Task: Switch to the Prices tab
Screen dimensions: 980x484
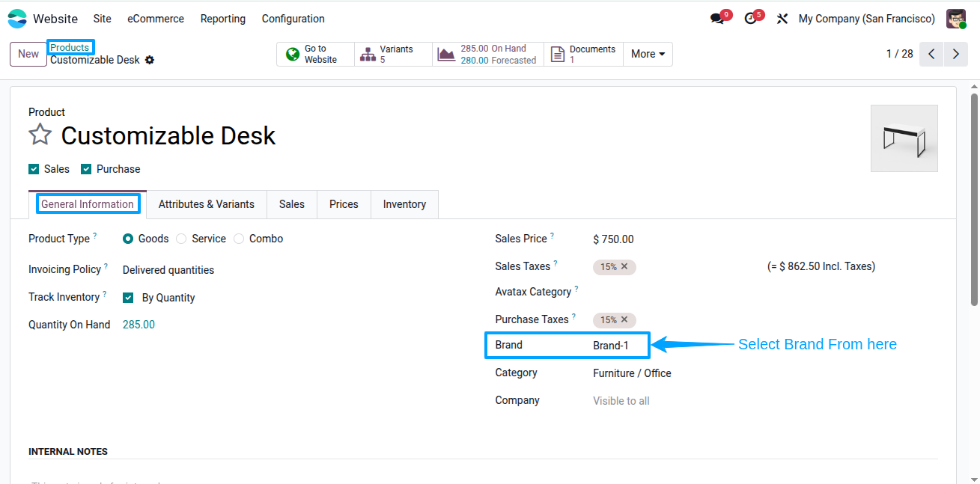Action: 344,204
